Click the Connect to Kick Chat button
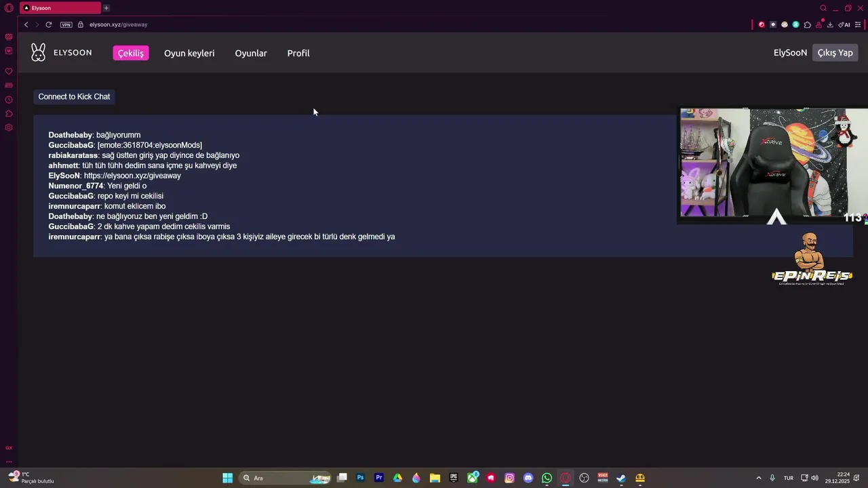Viewport: 868px width, 488px height. pyautogui.click(x=74, y=96)
